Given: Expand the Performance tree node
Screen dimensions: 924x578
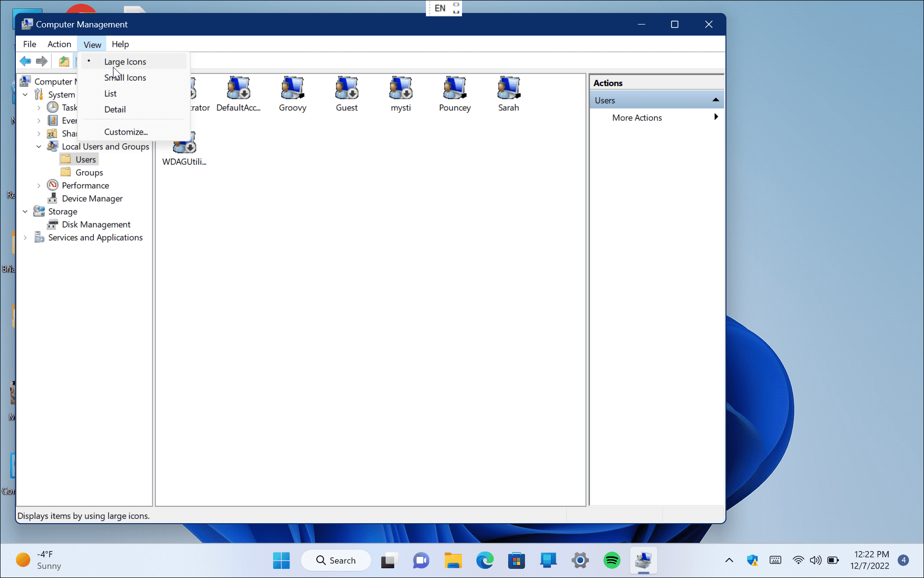Looking at the screenshot, I should coord(39,185).
